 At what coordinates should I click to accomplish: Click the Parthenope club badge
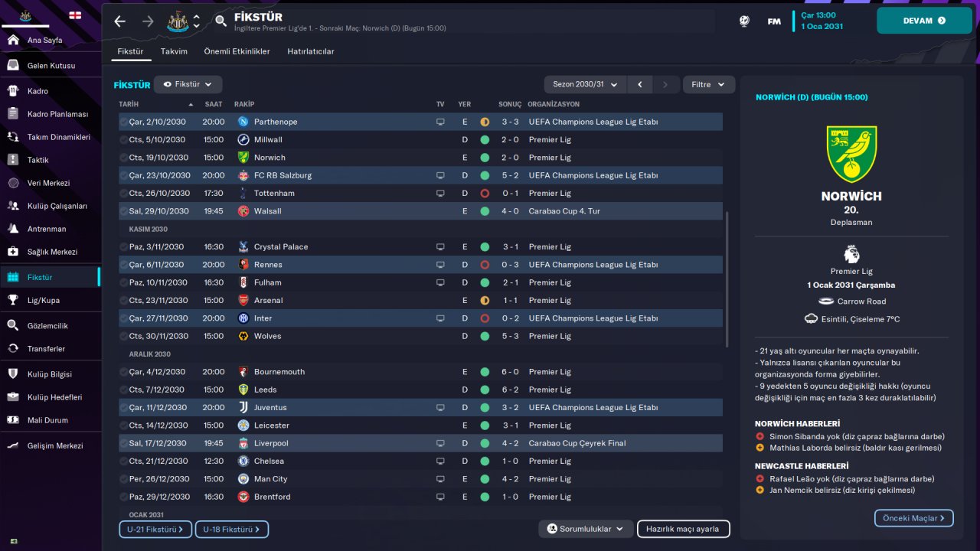pos(243,122)
